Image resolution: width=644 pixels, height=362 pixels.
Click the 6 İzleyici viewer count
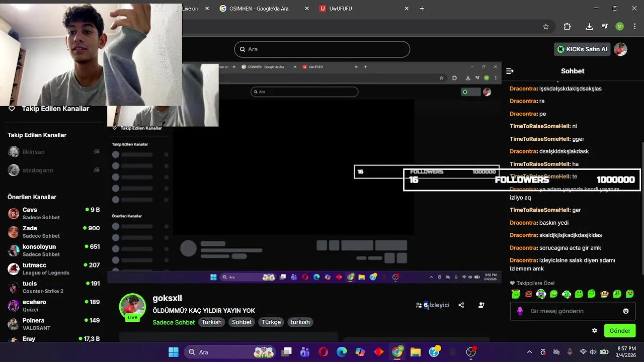[x=433, y=305]
